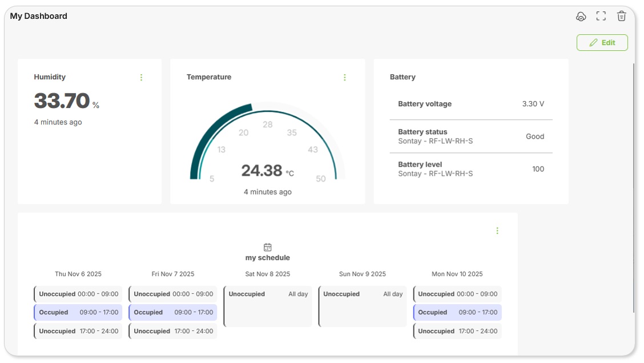Click the Temperature widget heading
Viewport: 644px width, 363px height.
point(208,77)
